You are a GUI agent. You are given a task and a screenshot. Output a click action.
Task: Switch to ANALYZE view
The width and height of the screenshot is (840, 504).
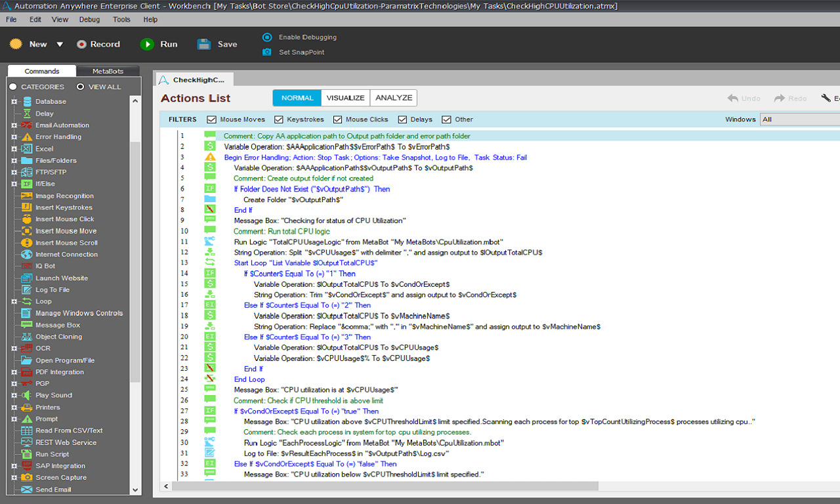pyautogui.click(x=394, y=98)
